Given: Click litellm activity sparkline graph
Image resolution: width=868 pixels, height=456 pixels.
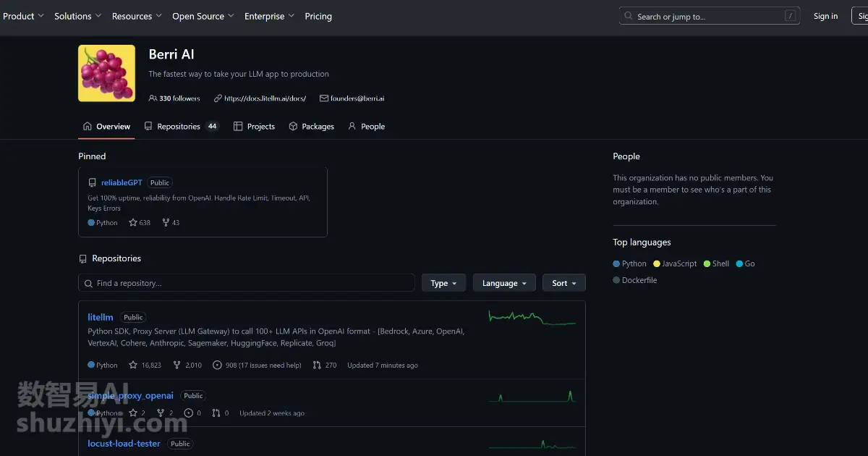Looking at the screenshot, I should (x=532, y=317).
